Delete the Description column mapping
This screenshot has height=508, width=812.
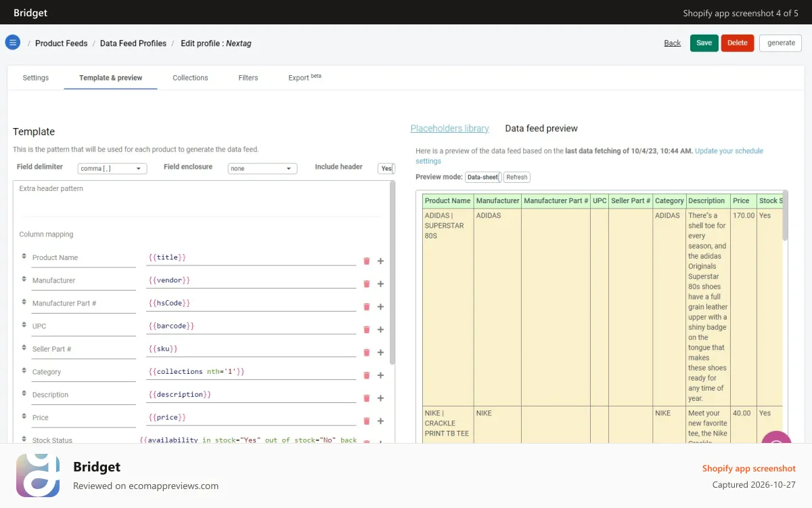click(367, 398)
